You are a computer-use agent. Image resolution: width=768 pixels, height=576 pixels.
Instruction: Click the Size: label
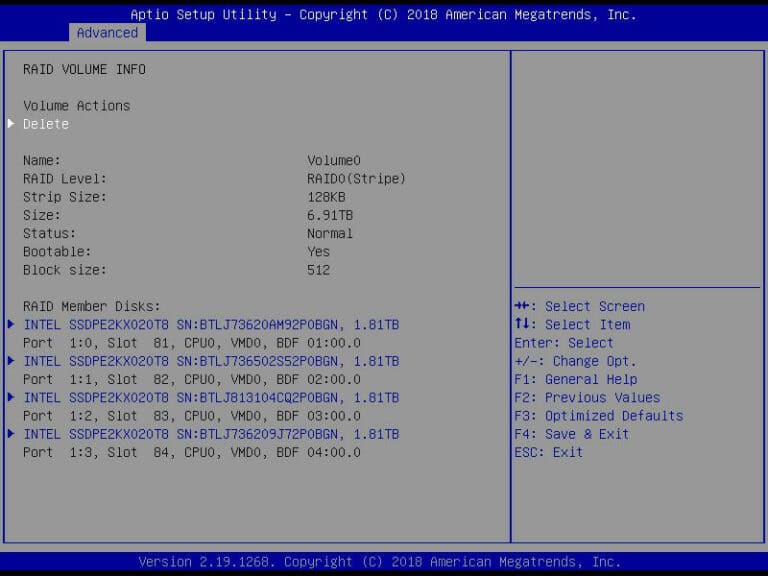pyautogui.click(x=42, y=216)
